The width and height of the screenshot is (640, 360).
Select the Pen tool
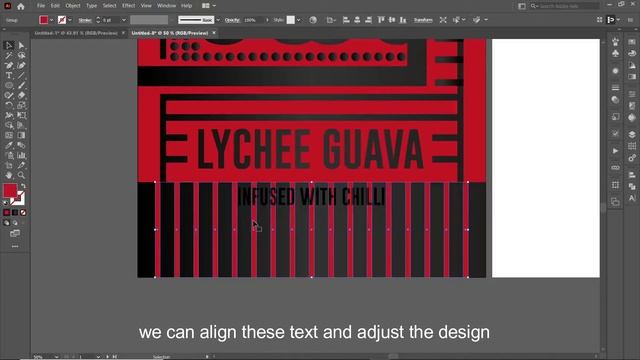coord(9,65)
